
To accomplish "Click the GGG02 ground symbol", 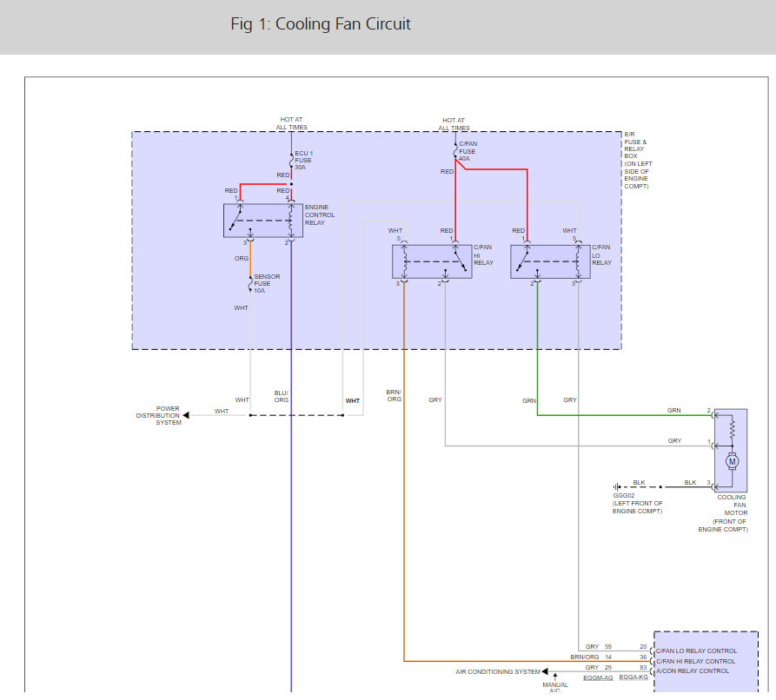I will [x=616, y=486].
